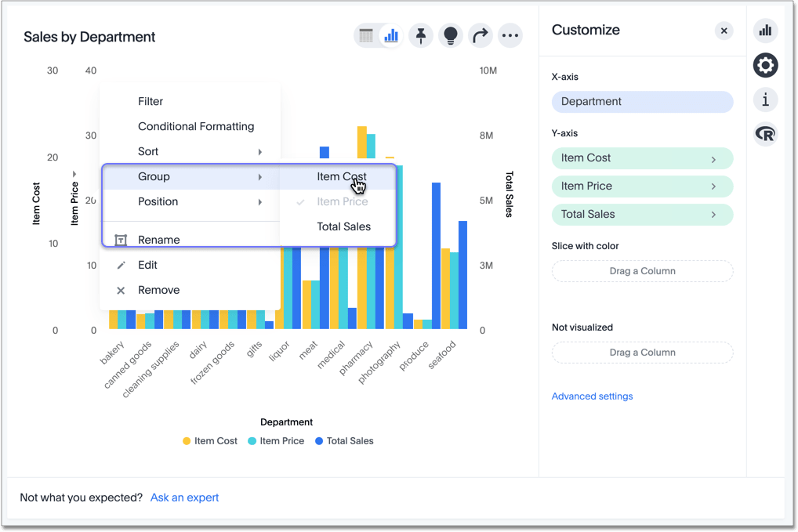Switch to table view icon

[x=366, y=35]
